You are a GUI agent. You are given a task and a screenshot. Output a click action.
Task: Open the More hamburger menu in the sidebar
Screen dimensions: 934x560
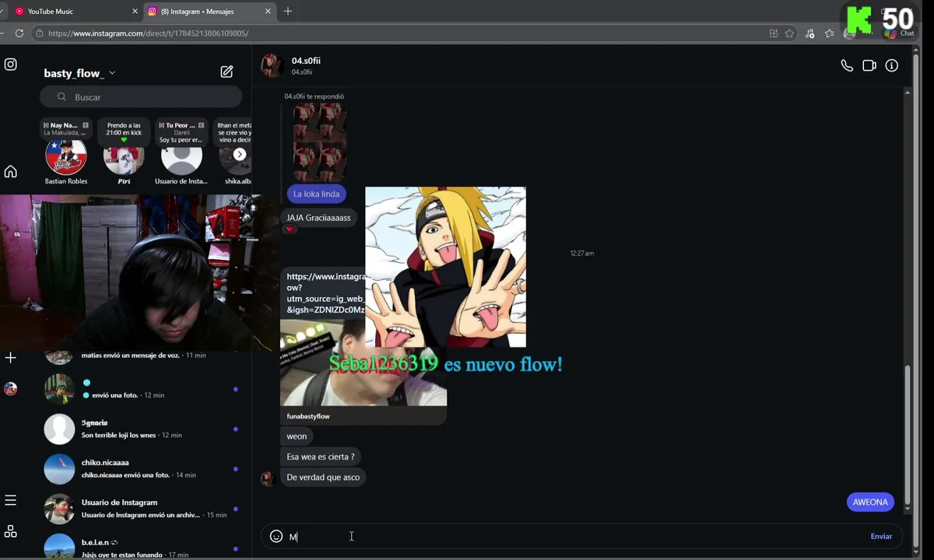11,500
